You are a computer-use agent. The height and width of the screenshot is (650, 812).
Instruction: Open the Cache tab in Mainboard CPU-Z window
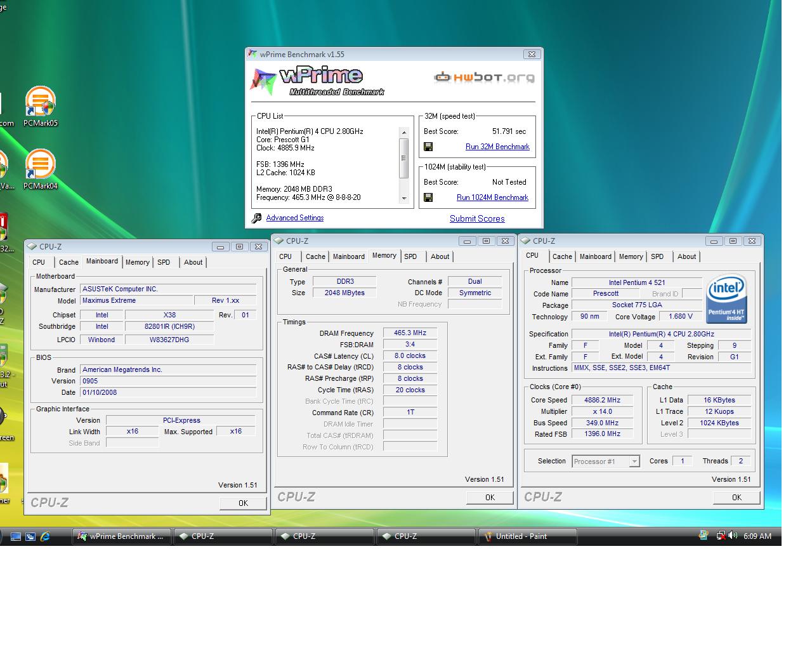[x=69, y=262]
